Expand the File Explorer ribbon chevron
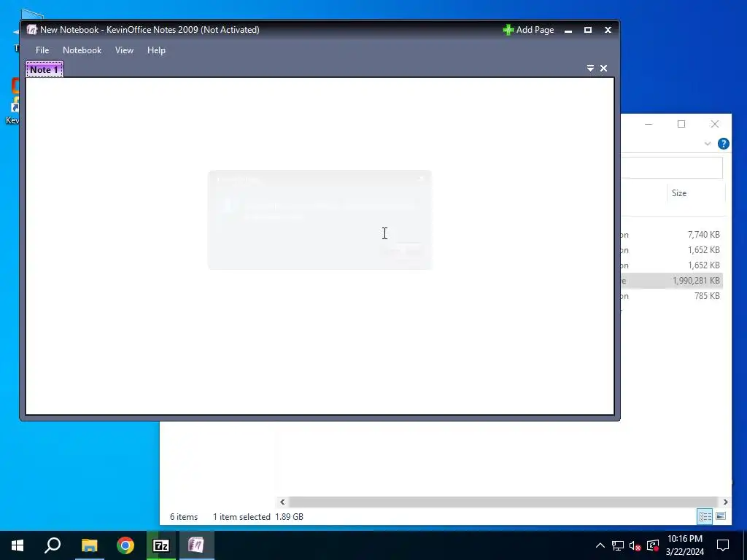The height and width of the screenshot is (560, 747). point(708,144)
